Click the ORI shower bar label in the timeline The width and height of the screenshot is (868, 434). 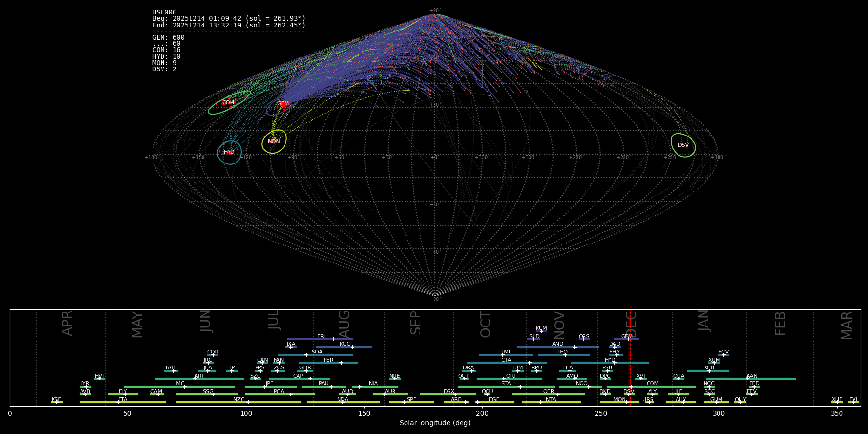(511, 376)
